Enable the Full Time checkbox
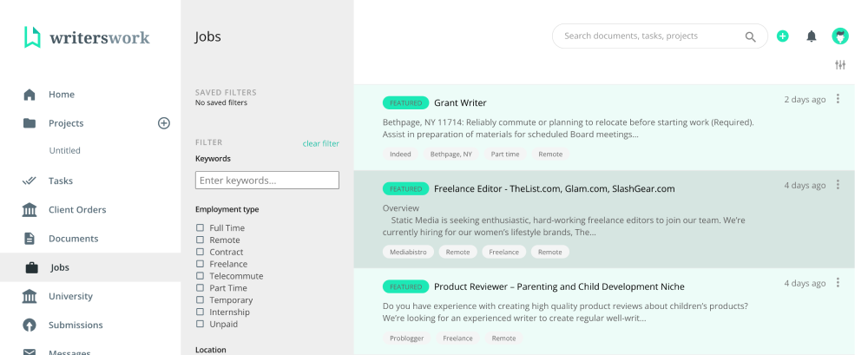 (x=201, y=228)
